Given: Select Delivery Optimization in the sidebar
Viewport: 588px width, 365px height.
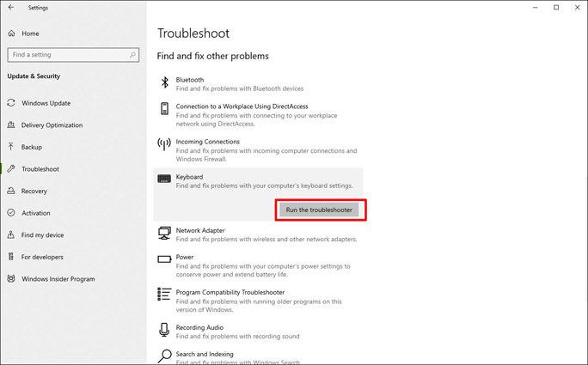Looking at the screenshot, I should (52, 125).
